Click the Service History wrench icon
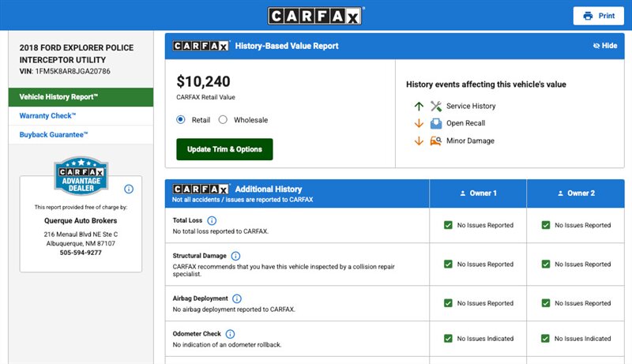Viewport: 632px width, 364px height. pos(435,106)
